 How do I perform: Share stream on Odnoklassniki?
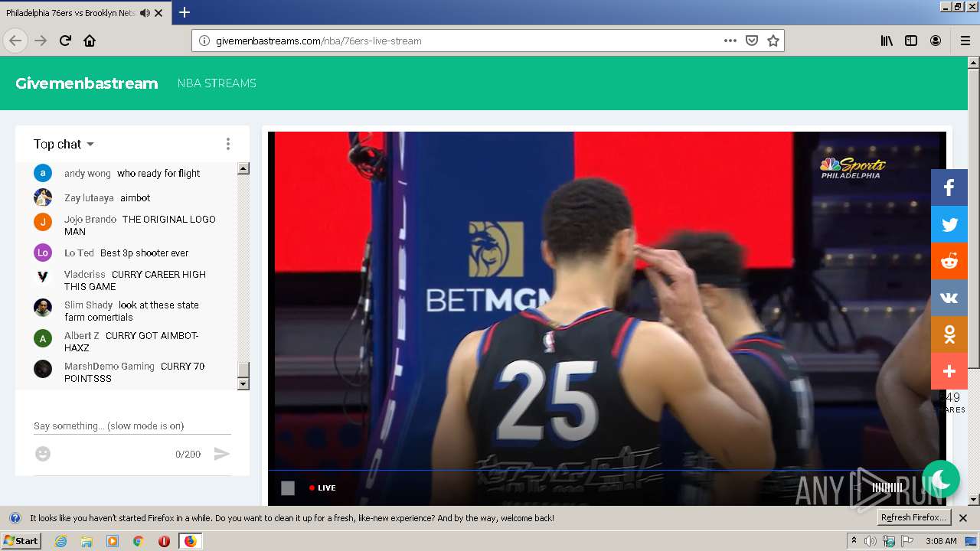[x=949, y=334]
